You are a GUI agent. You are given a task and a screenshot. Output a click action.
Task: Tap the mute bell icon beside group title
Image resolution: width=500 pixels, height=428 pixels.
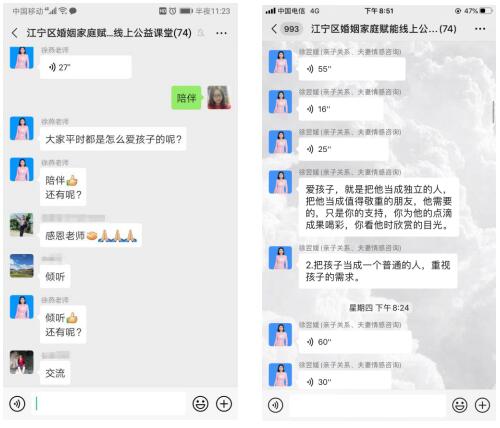click(201, 33)
